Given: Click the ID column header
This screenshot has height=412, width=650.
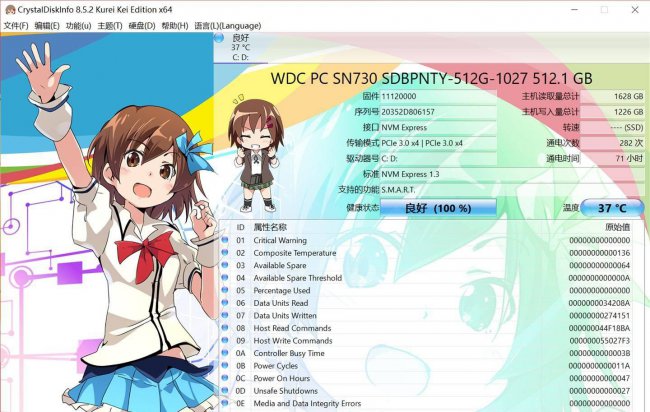Looking at the screenshot, I should 240,227.
